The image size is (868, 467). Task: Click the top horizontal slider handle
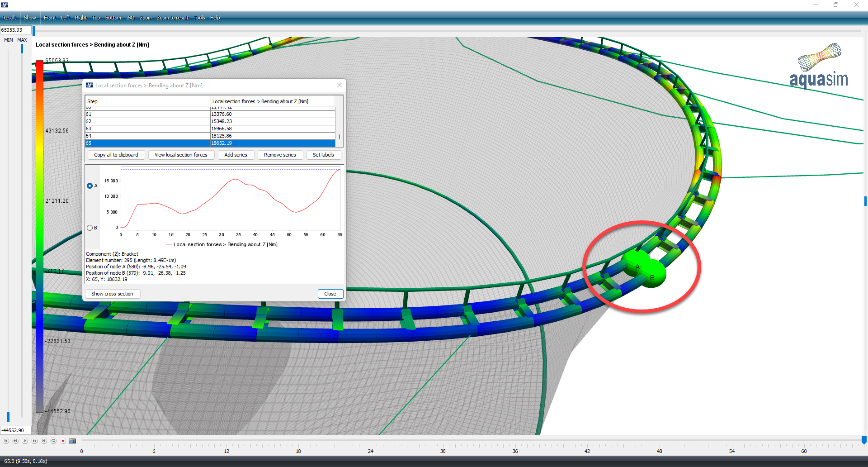33,31
